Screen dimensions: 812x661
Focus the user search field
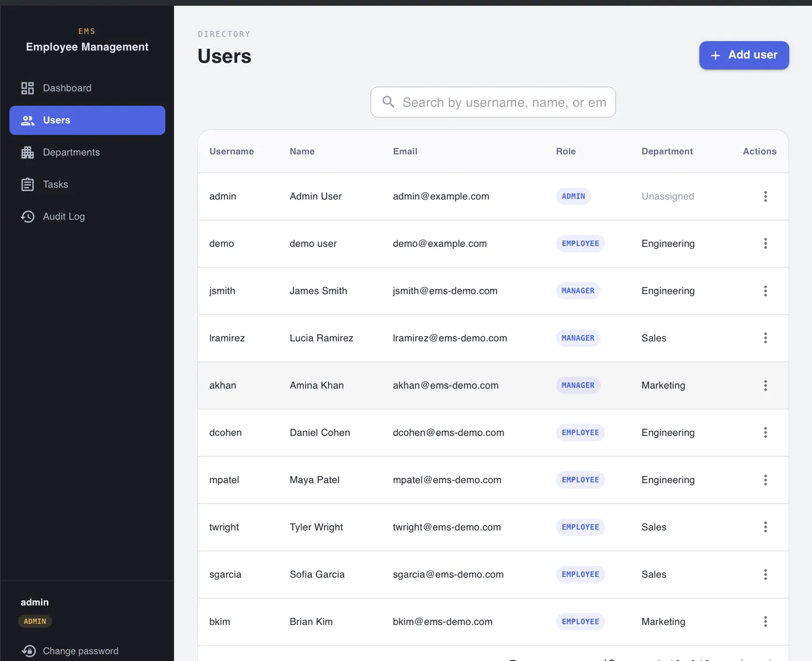(x=493, y=102)
